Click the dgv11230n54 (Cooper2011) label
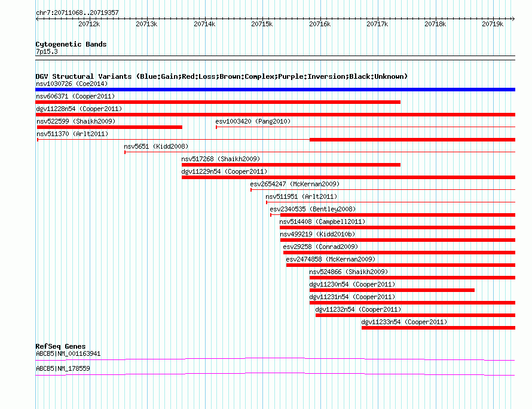 352,284
